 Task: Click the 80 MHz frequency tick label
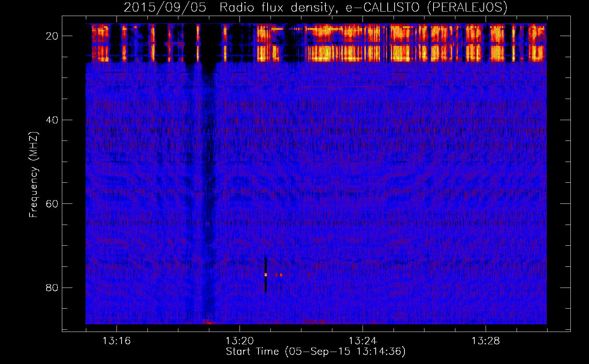(52, 288)
